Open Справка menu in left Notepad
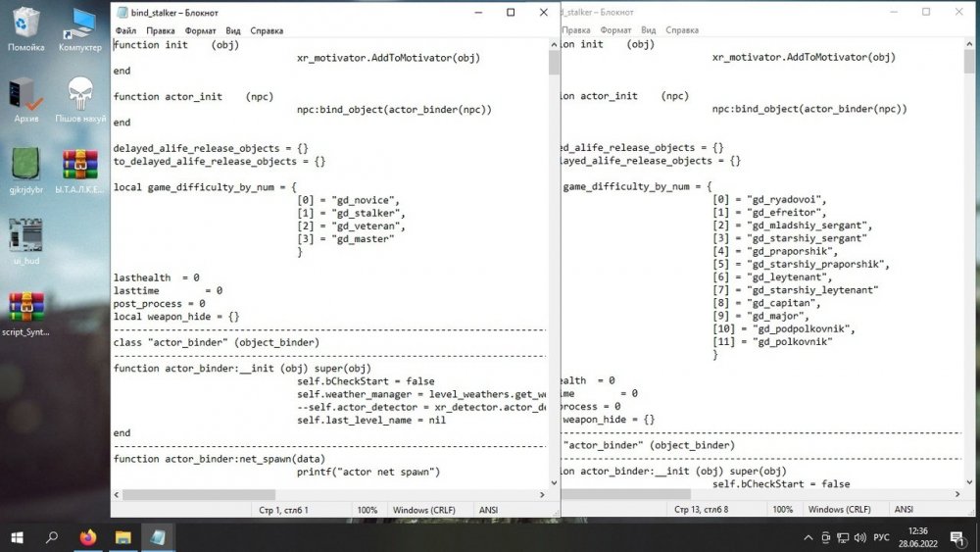The image size is (980, 552). (x=267, y=30)
